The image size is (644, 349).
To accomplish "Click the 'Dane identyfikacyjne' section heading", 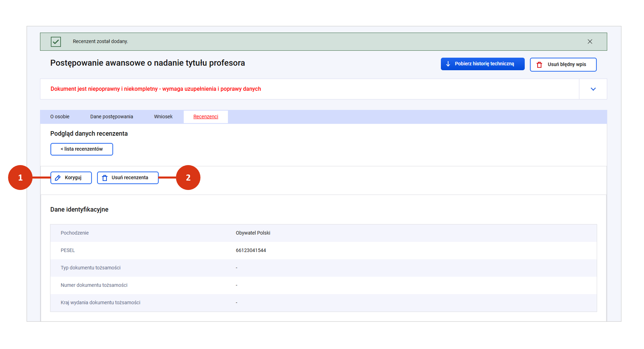I will point(79,209).
